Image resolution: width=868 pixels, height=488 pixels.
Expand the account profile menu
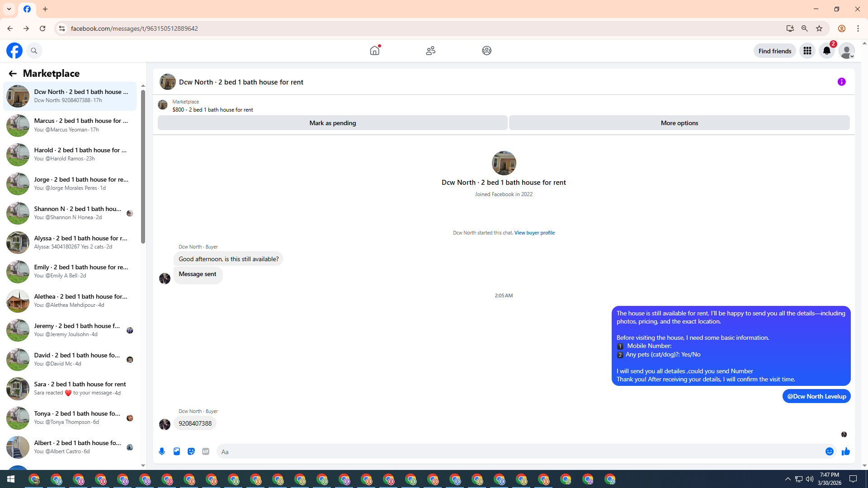pos(847,51)
